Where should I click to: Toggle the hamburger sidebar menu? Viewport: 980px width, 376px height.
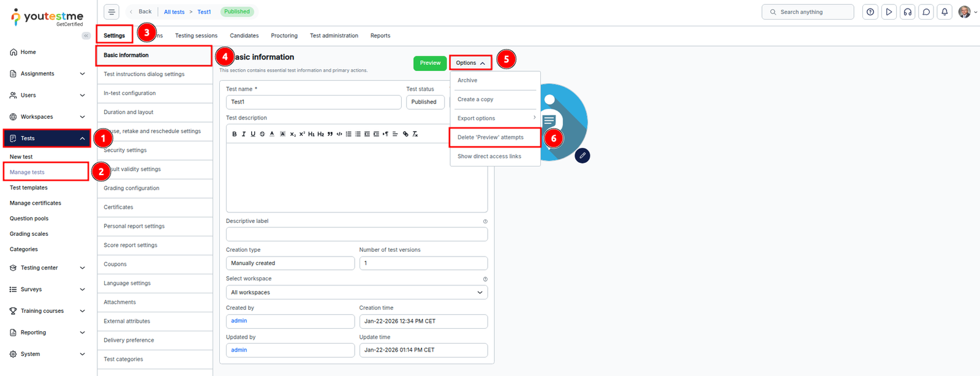[111, 12]
